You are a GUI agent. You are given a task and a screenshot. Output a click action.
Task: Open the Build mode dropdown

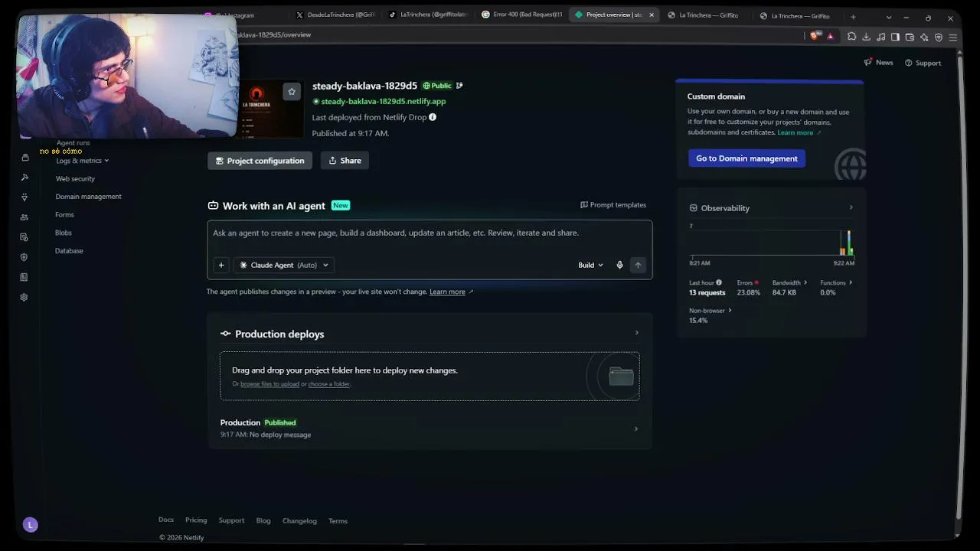[x=590, y=265]
